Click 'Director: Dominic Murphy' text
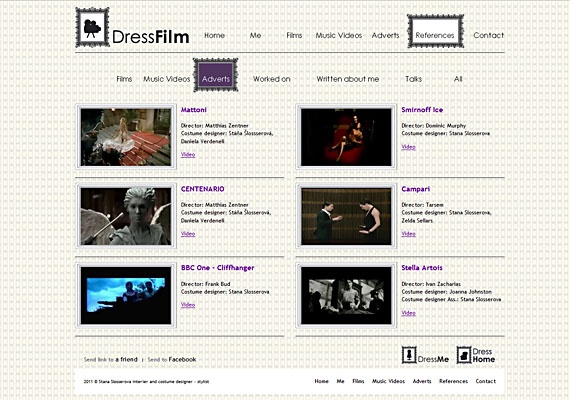The image size is (570, 400). coord(433,125)
